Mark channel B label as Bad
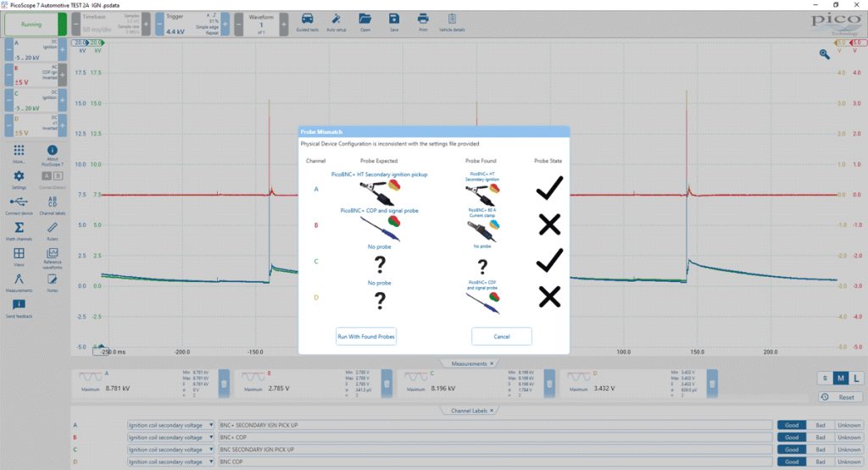 821,437
